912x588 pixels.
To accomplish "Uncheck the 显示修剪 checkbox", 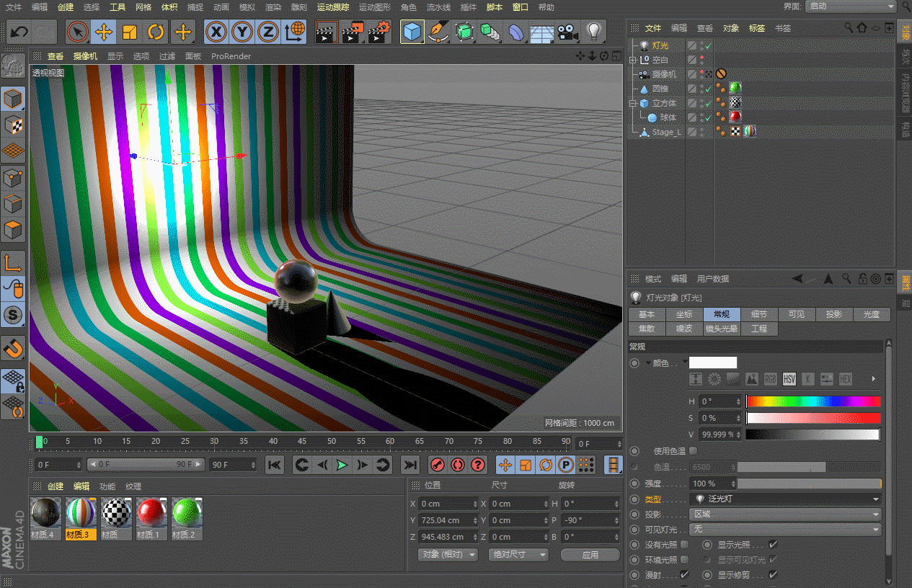I will (773, 575).
